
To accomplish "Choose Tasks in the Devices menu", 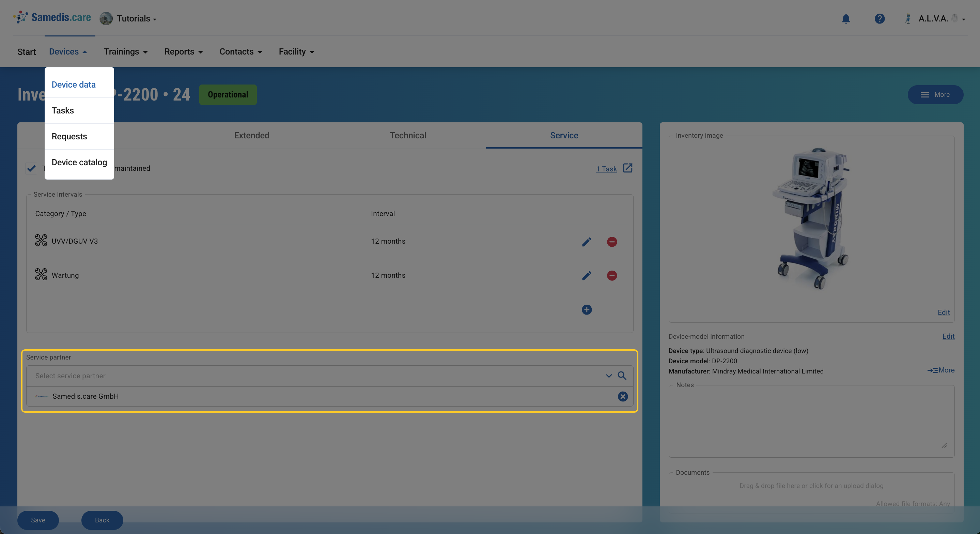I will pos(63,111).
